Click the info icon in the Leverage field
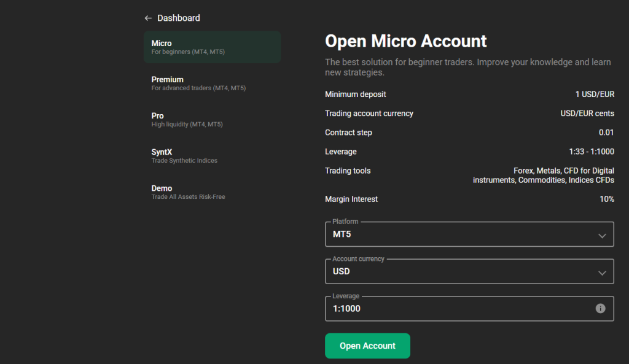629x364 pixels. pyautogui.click(x=601, y=308)
